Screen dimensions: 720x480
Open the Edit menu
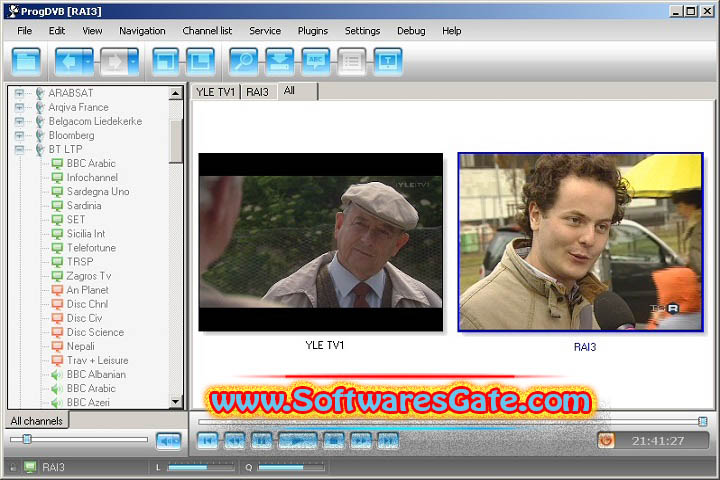pos(56,31)
